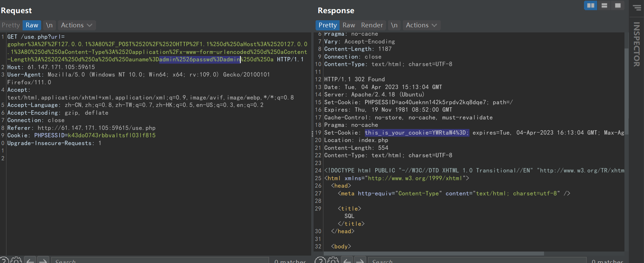This screenshot has width=644, height=263.
Task: Go to previous match in Request search
Action: (x=30, y=260)
